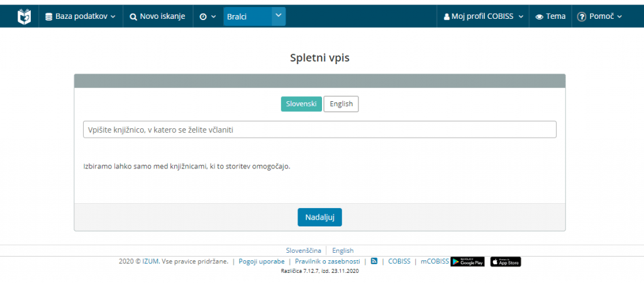Screen dimensions: 644x283
Task: Open Pravilnik o zasebnosti link
Action: [327, 261]
